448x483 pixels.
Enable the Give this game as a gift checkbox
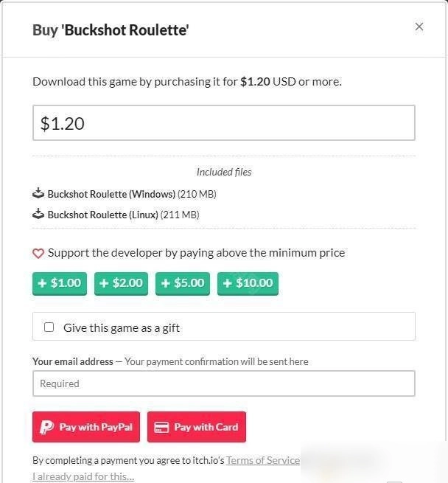coord(49,327)
